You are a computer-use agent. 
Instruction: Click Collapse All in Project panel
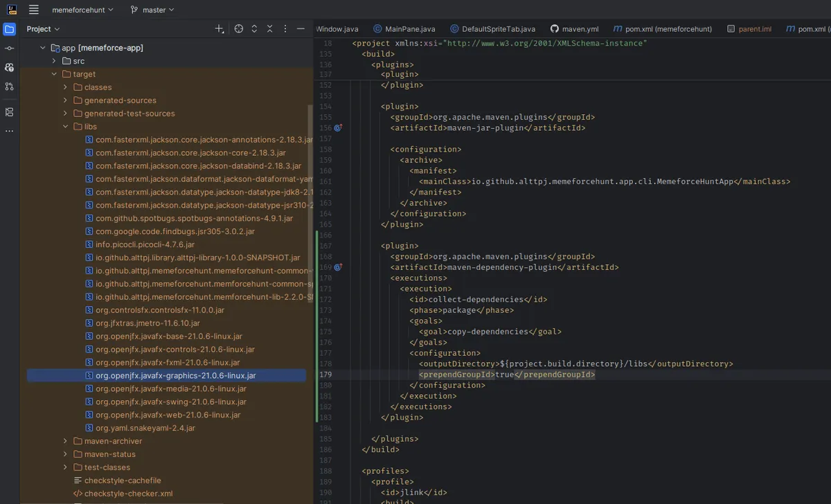point(269,28)
